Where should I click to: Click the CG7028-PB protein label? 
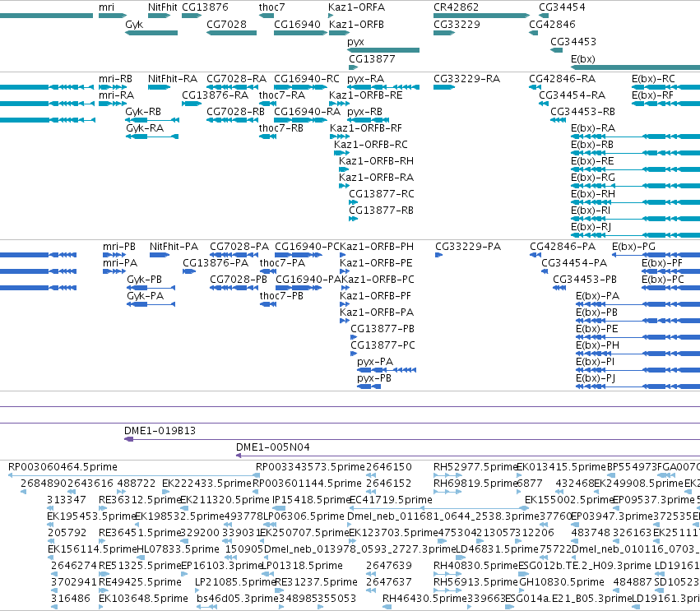pyautogui.click(x=239, y=280)
